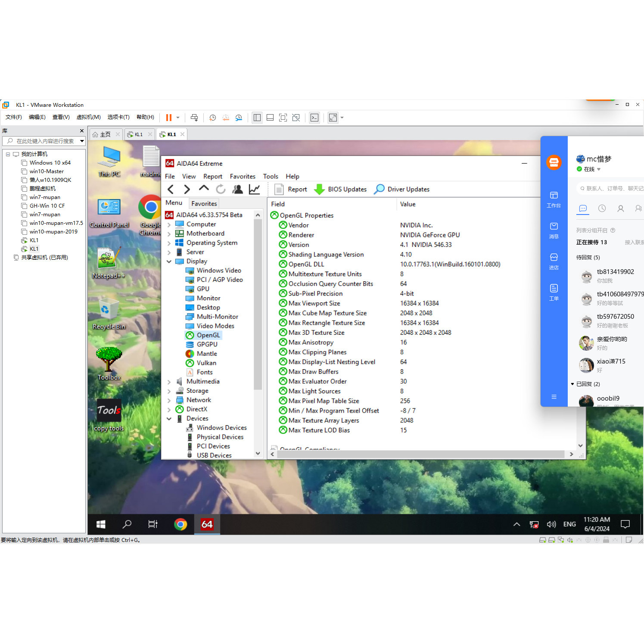Click the Report toolbar button

[x=291, y=189]
